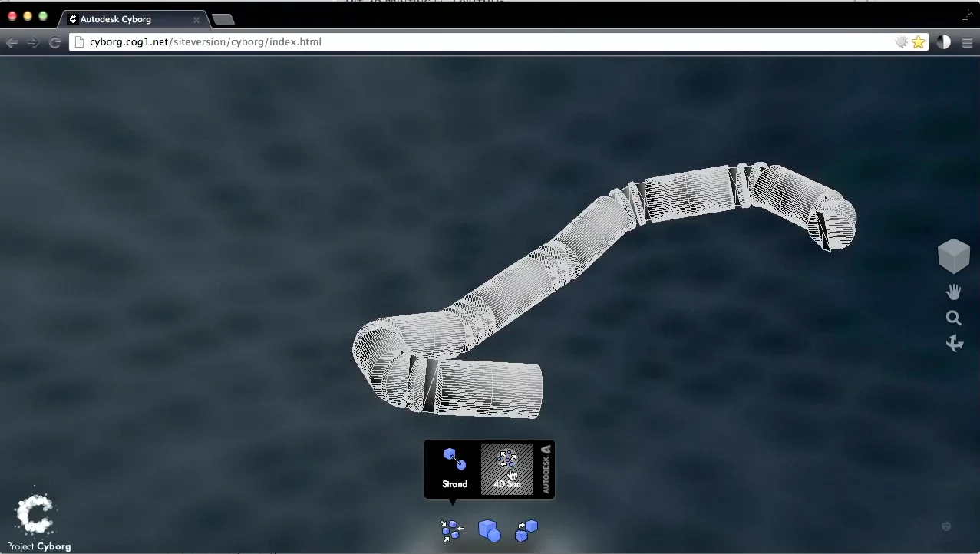
Task: Select the Strand simulation tool
Action: 454,464
